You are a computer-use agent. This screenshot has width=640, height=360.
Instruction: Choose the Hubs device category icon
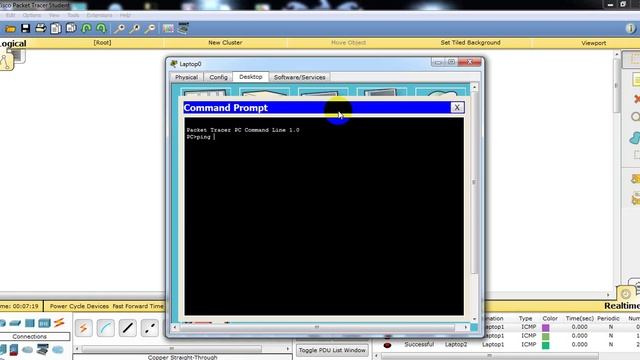[30, 323]
